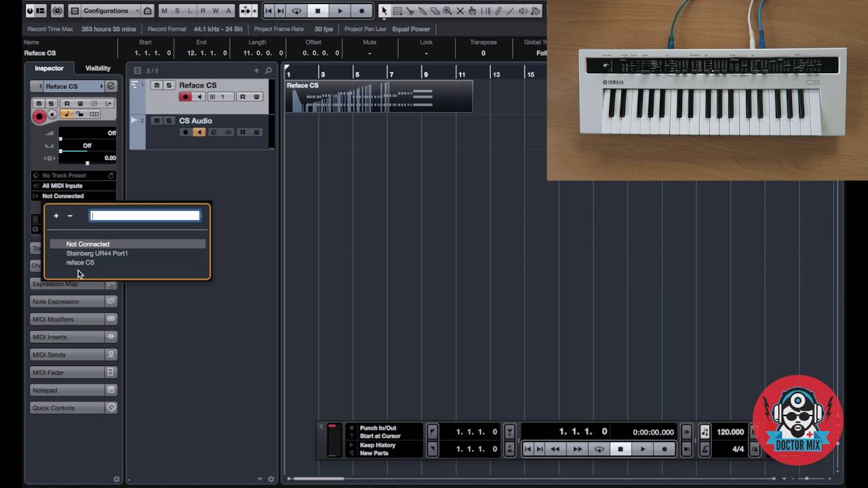Viewport: 868px width, 488px height.
Task: Toggle Record Enable on Reface CS track
Action: point(185,97)
